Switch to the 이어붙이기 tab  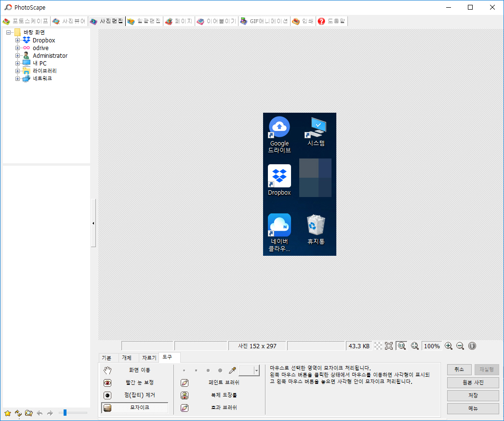click(x=216, y=21)
